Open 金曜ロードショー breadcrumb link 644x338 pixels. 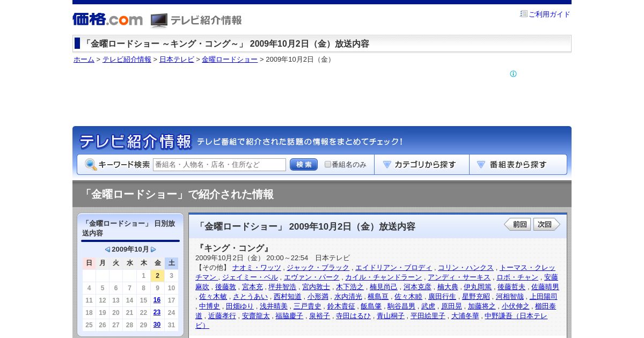click(230, 60)
